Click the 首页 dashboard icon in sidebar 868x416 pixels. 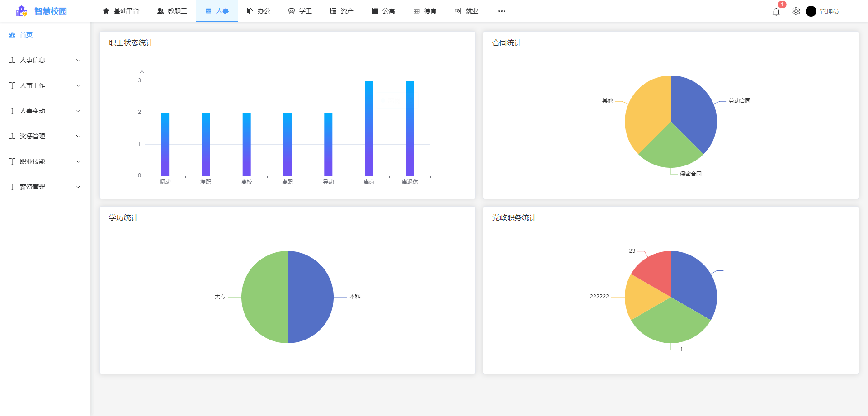[12, 35]
